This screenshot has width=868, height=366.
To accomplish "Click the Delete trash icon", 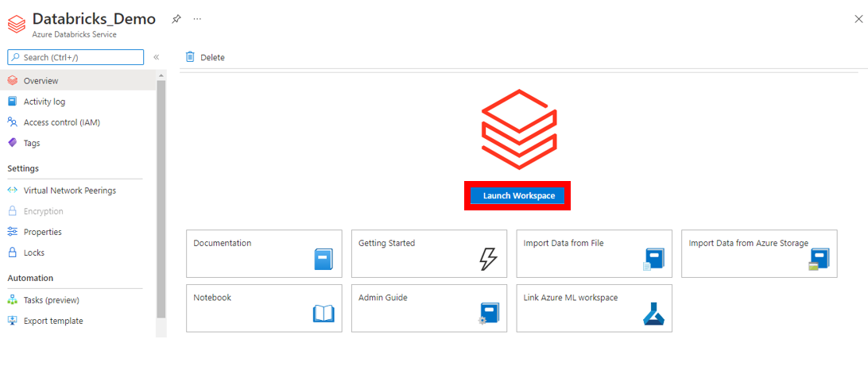I will (x=191, y=57).
